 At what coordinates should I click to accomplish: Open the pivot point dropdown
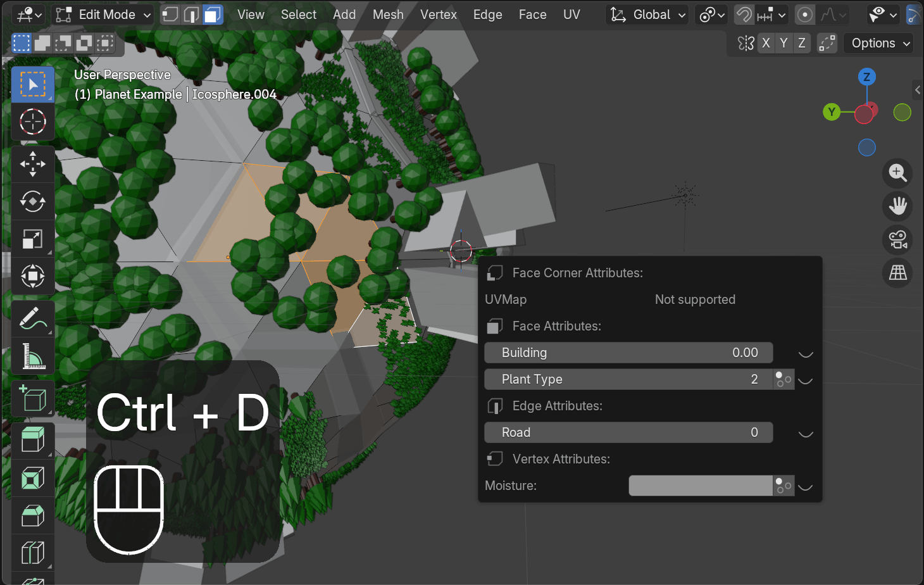pos(712,15)
